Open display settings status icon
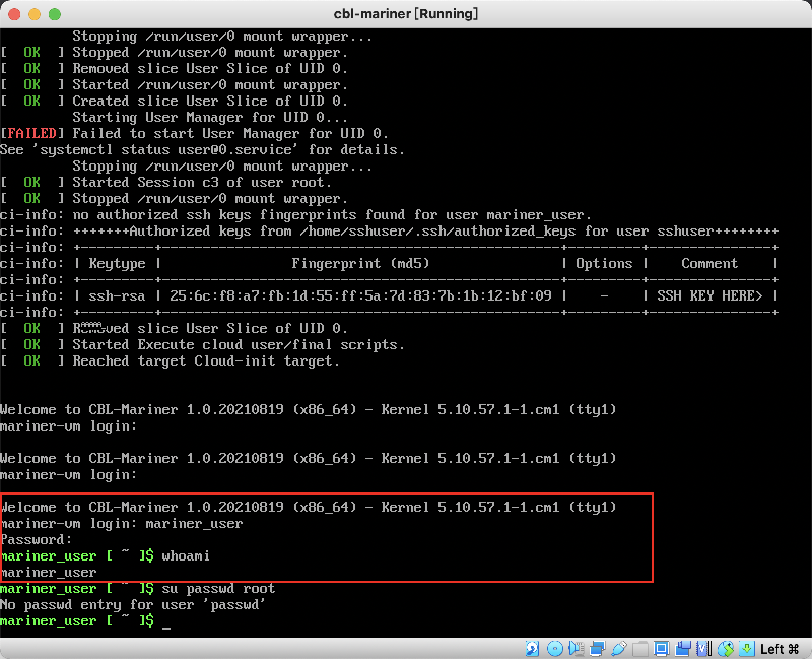This screenshot has height=659, width=812. tap(661, 648)
